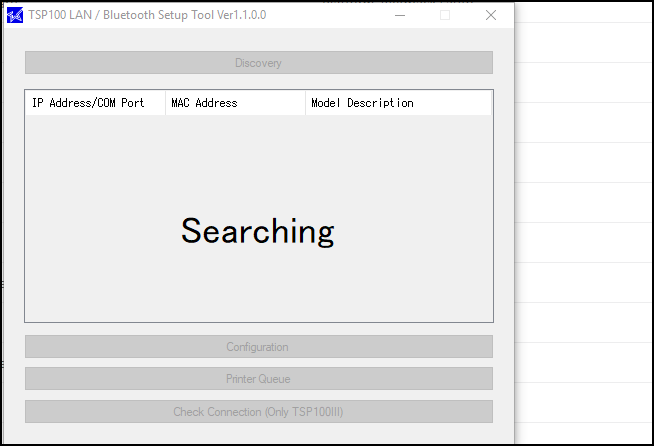Screen dimensions: 654x446
Task: Click the Discovery button
Action: tap(259, 63)
